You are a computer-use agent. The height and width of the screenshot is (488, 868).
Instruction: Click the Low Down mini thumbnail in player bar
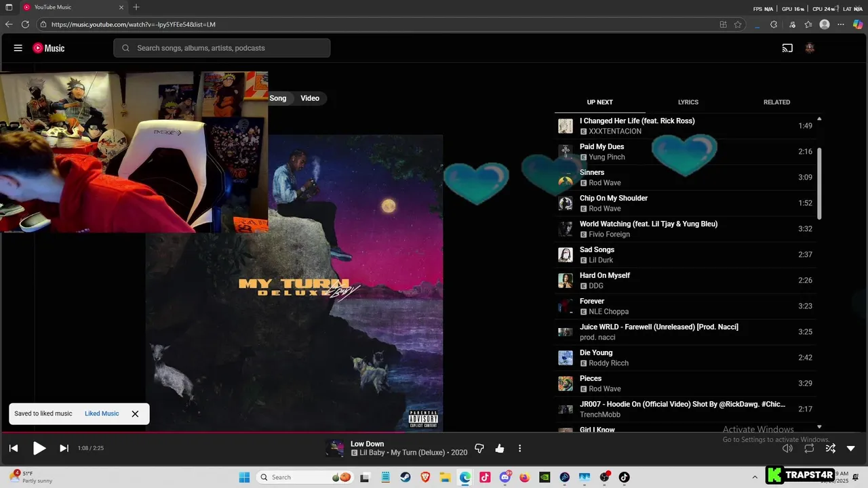click(x=334, y=448)
